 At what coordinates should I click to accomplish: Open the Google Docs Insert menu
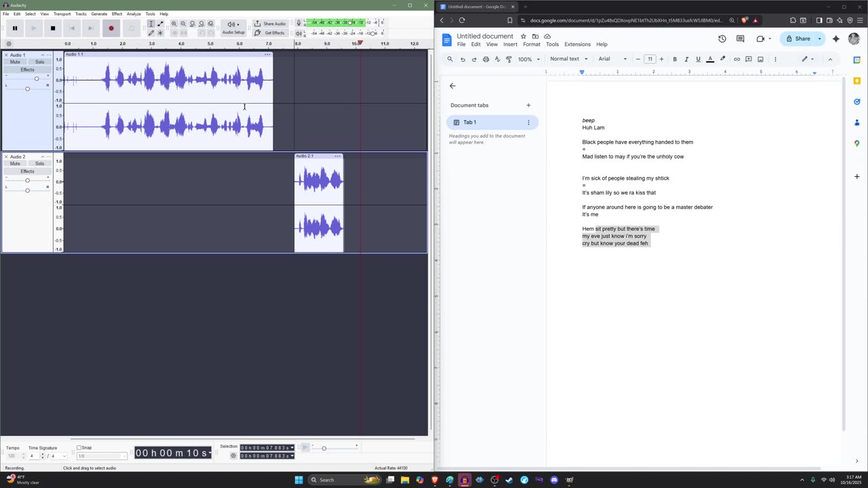tap(510, 45)
